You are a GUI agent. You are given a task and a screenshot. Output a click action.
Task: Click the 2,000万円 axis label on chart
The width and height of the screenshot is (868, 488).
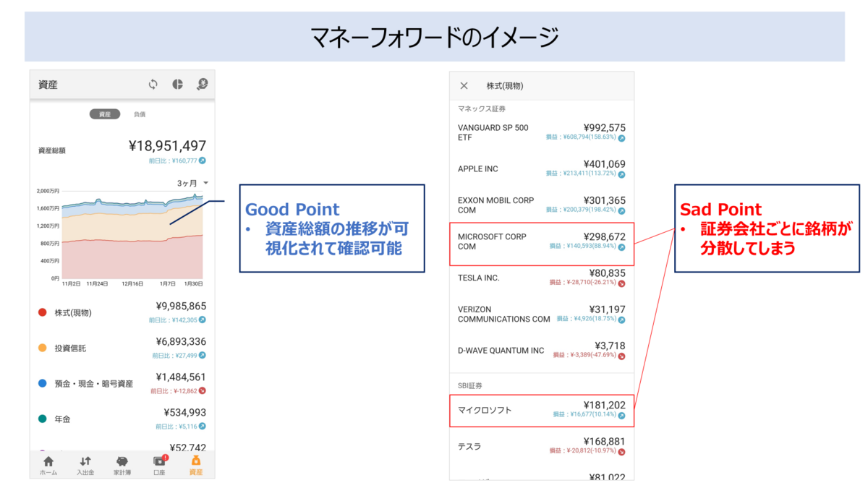48,191
